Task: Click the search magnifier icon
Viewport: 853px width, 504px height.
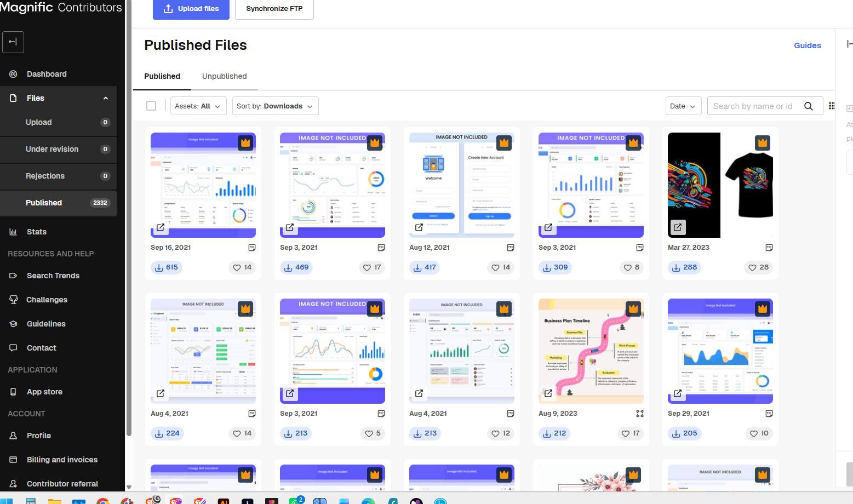Action: [809, 106]
